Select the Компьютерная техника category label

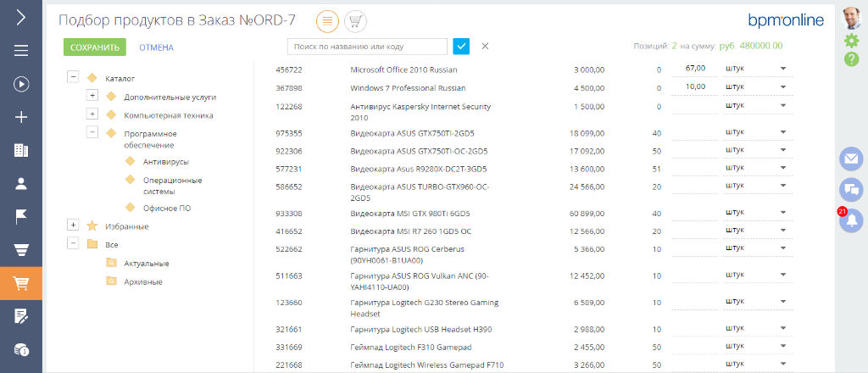pos(169,115)
